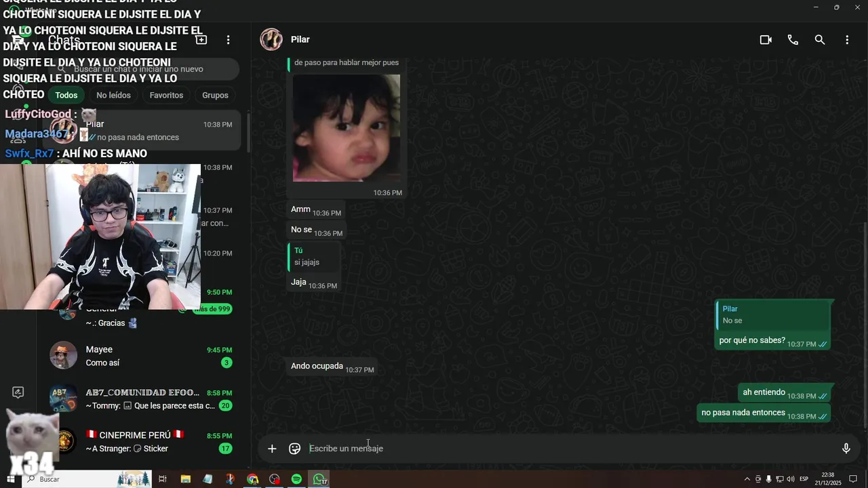868x488 pixels.
Task: Focus the 'Buscar un chat' search field
Action: 144,69
